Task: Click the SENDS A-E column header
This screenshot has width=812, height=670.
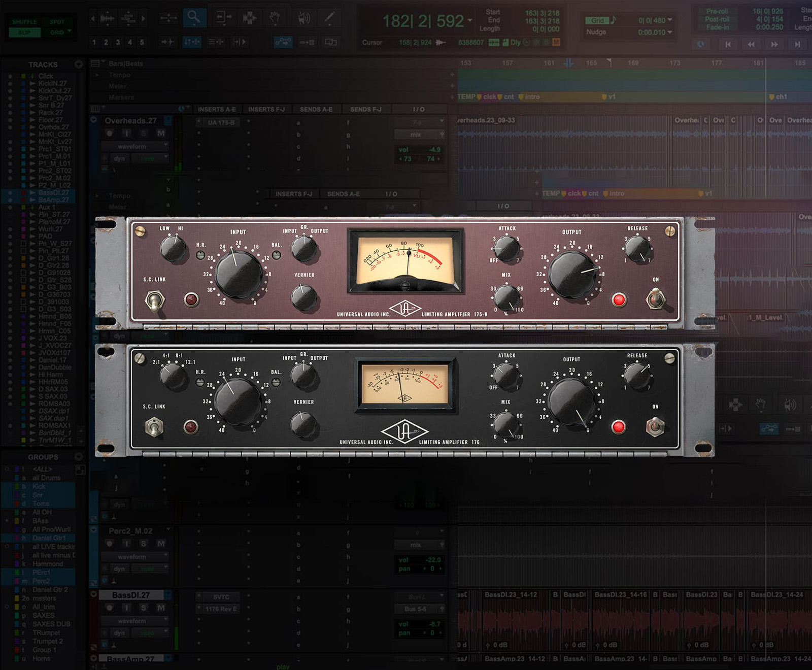Action: tap(316, 110)
